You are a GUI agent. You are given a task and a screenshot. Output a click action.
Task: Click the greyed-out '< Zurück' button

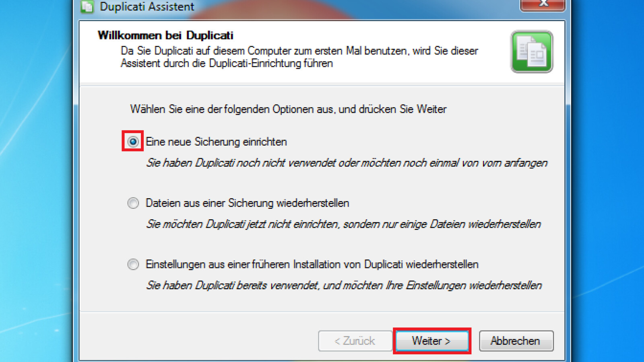(x=355, y=341)
